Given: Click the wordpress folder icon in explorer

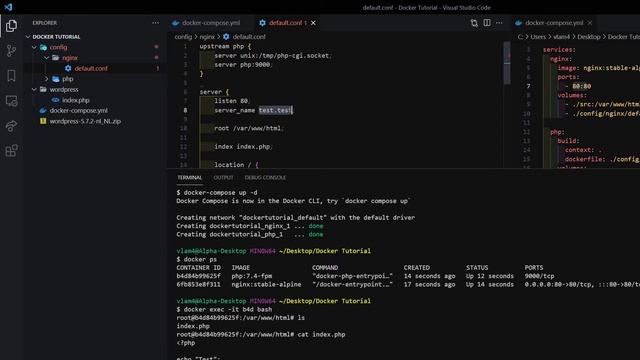Looking at the screenshot, I should [43, 89].
